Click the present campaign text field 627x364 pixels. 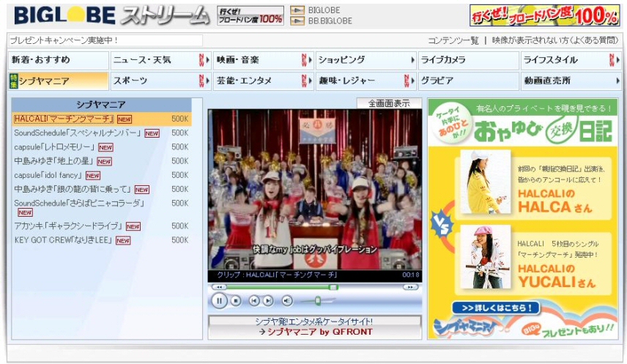click(x=105, y=40)
